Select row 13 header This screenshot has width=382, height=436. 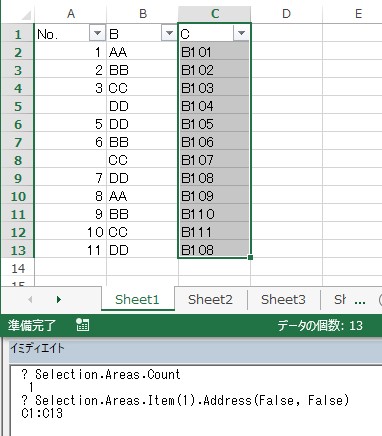[x=18, y=249]
